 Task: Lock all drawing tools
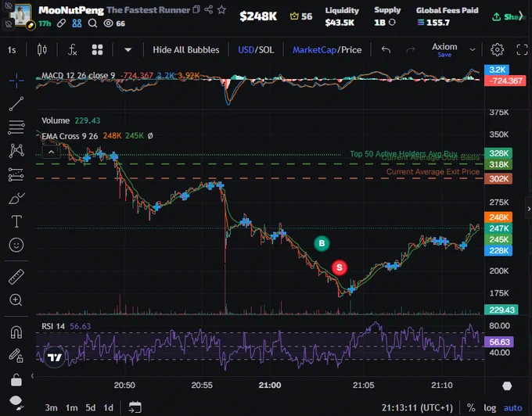click(16, 380)
